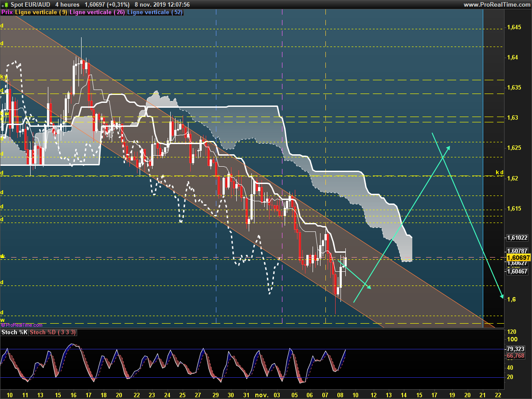Click the 120 stochastic scale value
532x399 pixels.
[x=512, y=332]
